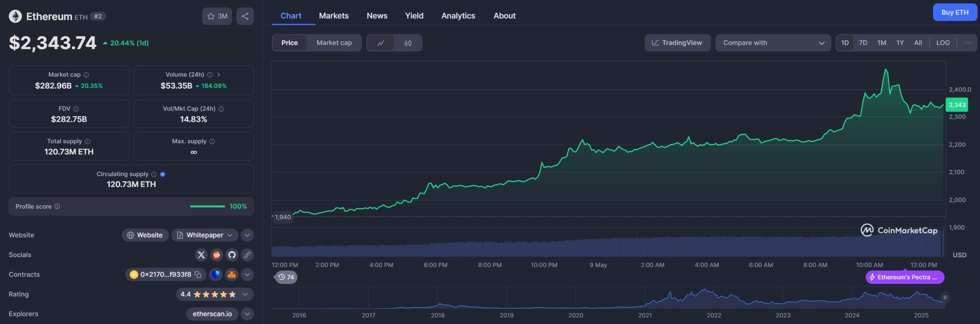The height and width of the screenshot is (324, 980).
Task: Open the Compare with dropdown
Action: click(773, 43)
